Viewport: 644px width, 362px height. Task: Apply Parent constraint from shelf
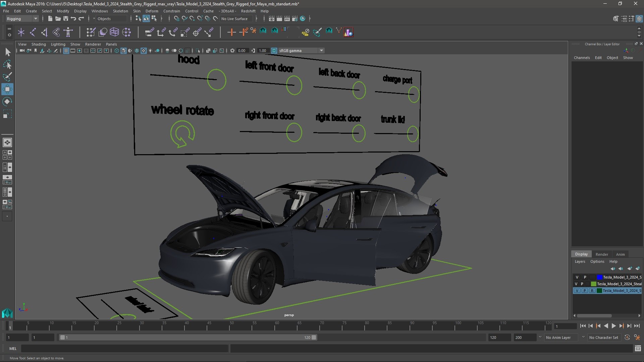pyautogui.click(x=149, y=32)
